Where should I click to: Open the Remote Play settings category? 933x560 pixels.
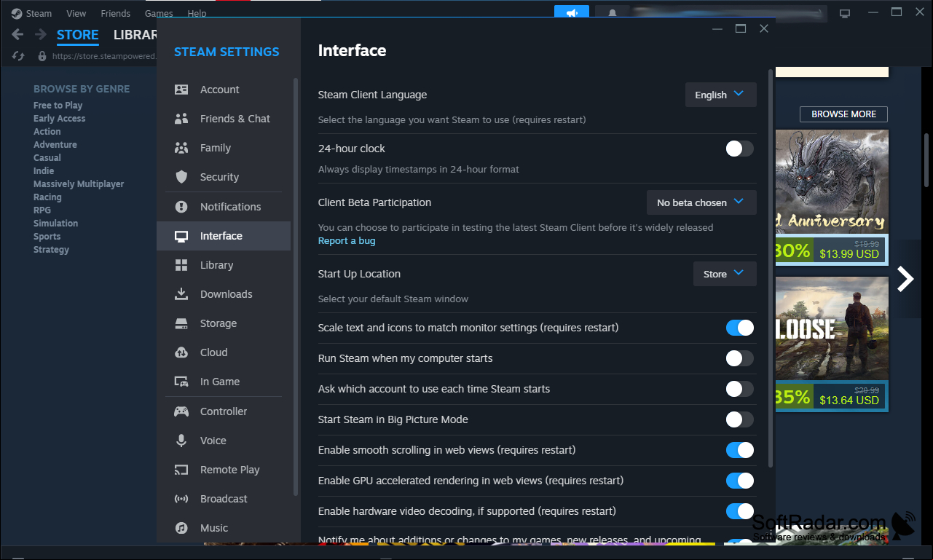pyautogui.click(x=224, y=470)
